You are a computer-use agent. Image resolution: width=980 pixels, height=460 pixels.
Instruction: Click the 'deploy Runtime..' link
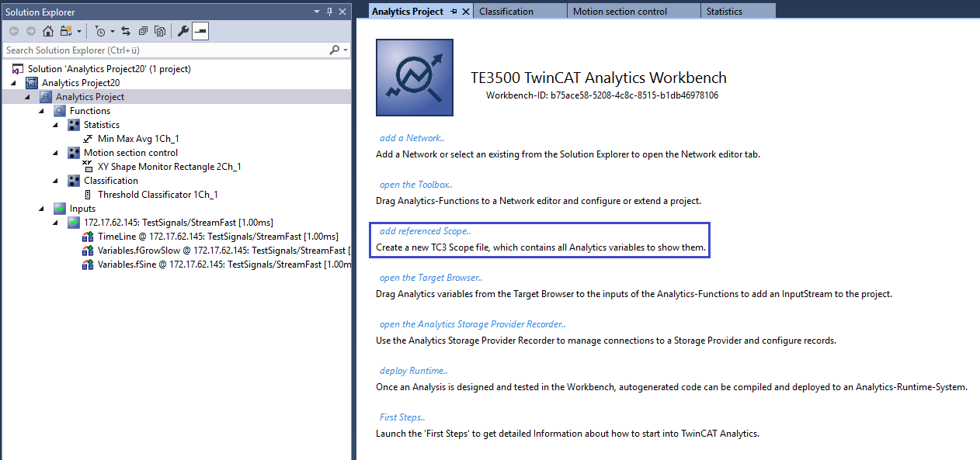coord(413,371)
